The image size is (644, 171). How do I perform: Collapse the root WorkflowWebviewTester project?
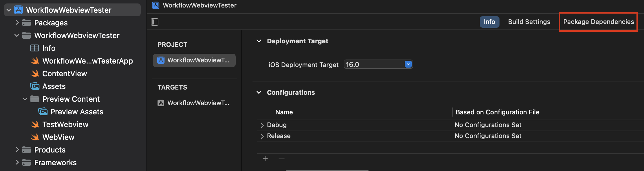[9, 10]
